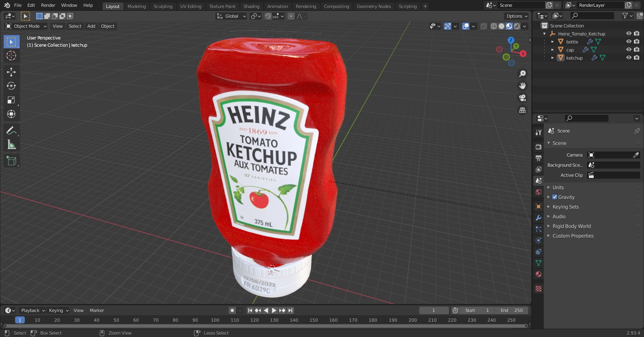Switch to Rendered viewport shading
The height and width of the screenshot is (337, 644).
(517, 26)
